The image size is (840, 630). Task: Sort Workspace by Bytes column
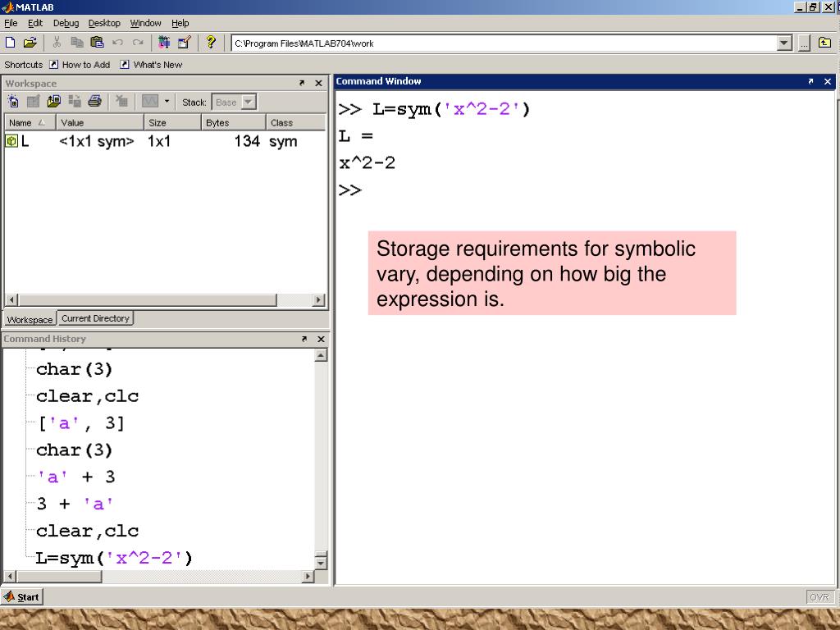click(x=233, y=123)
